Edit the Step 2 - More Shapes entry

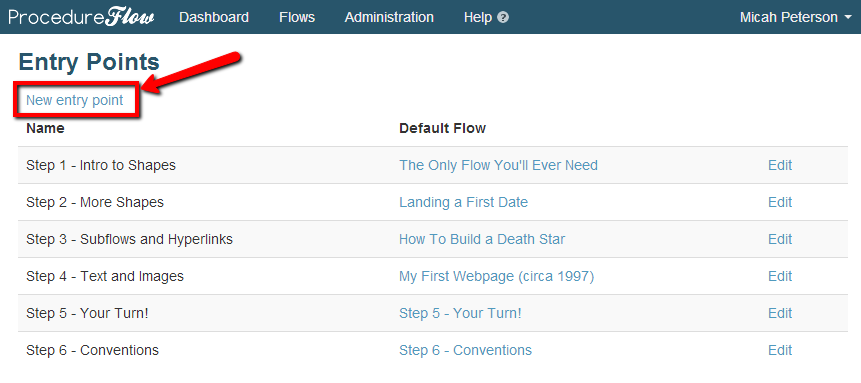point(780,202)
